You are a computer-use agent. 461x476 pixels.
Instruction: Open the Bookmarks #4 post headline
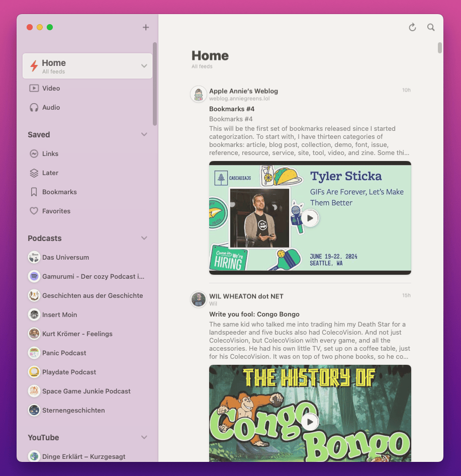pos(232,109)
